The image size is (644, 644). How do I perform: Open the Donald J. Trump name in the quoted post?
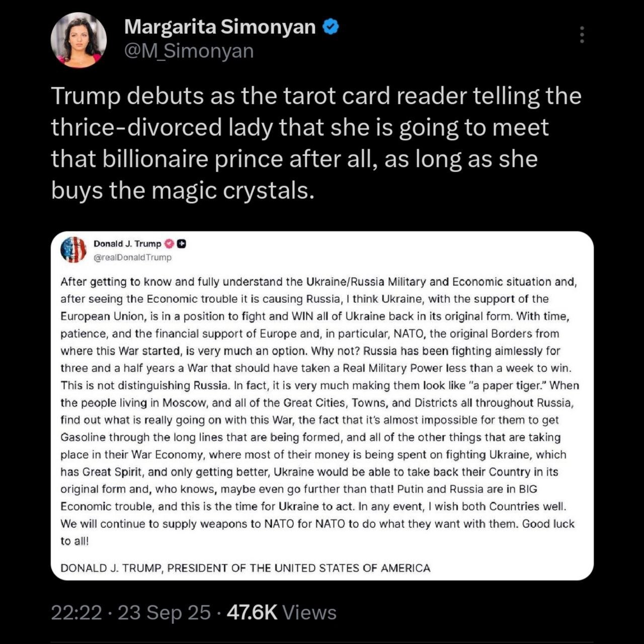click(x=127, y=244)
